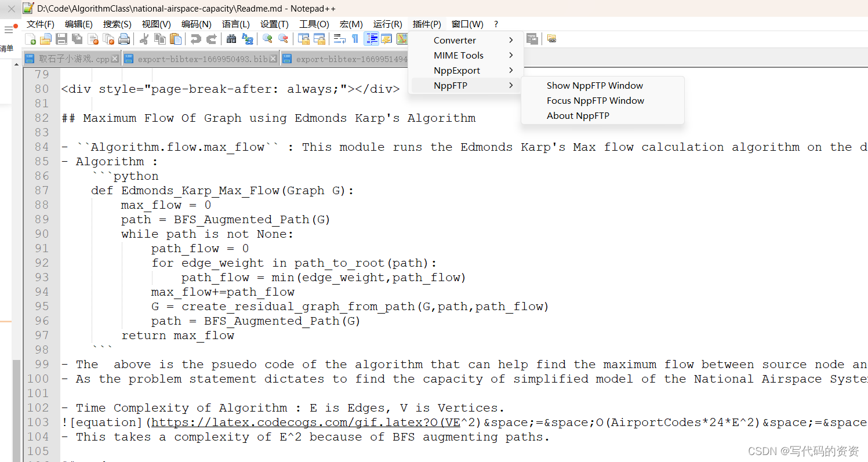Open the 搜索(S) menu
Screen dimensions: 868x462
117,24
